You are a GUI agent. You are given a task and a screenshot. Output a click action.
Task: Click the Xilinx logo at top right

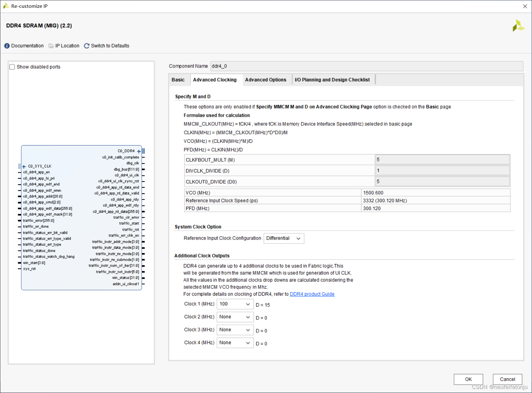(x=518, y=26)
